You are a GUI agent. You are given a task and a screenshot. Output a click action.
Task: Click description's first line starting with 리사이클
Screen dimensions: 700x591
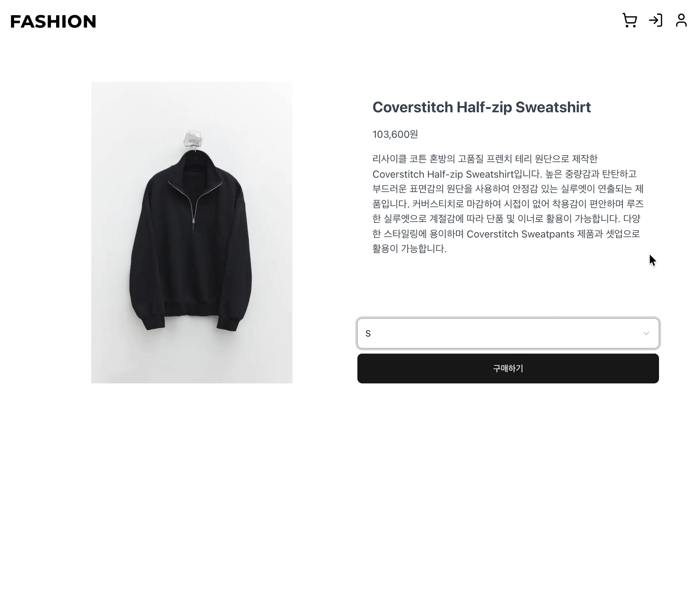point(485,159)
